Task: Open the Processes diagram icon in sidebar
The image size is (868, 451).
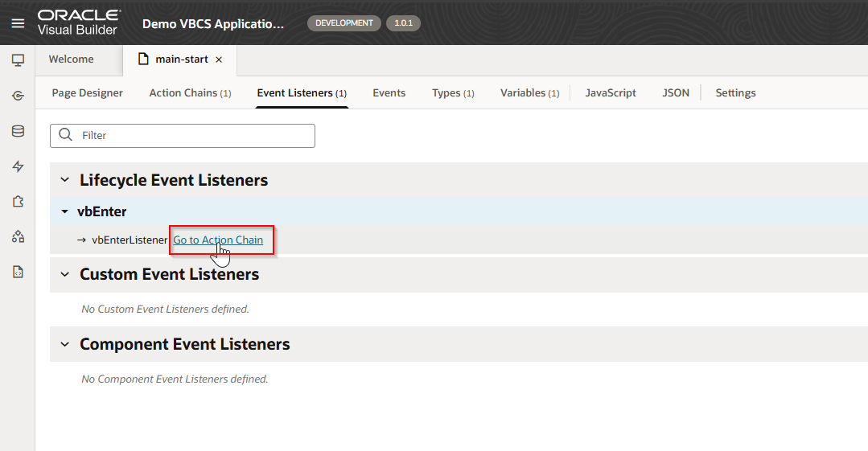Action: (x=18, y=236)
